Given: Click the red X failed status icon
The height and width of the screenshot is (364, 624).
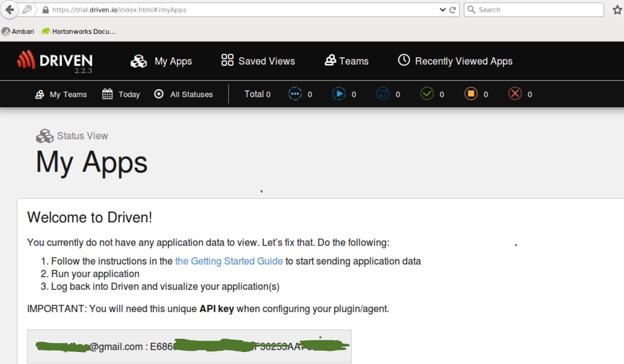Looking at the screenshot, I should click(515, 94).
